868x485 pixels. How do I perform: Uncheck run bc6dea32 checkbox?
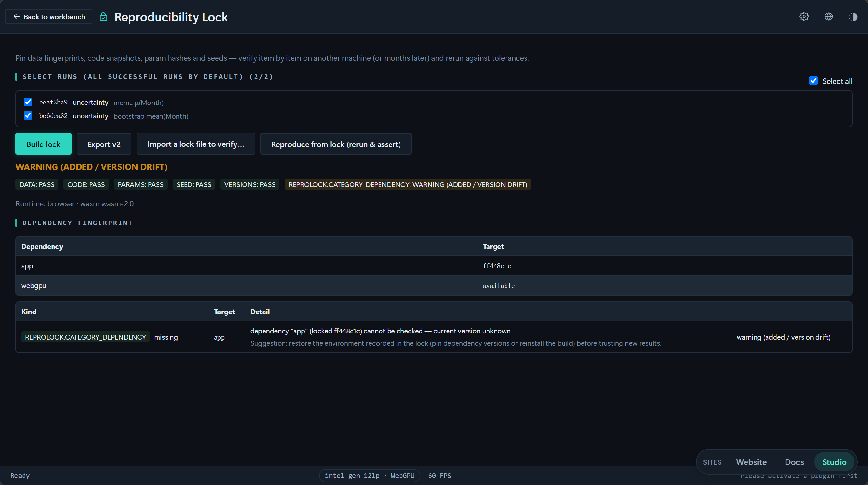(28, 116)
